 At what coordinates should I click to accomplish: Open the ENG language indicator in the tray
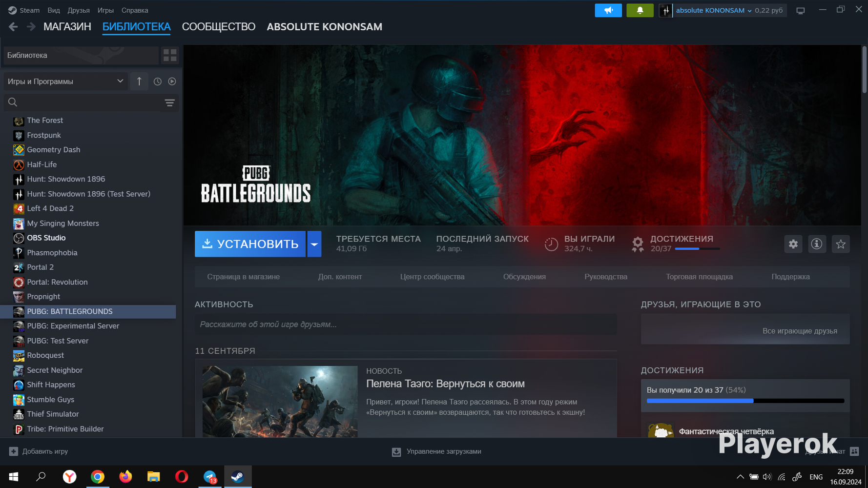[816, 477]
